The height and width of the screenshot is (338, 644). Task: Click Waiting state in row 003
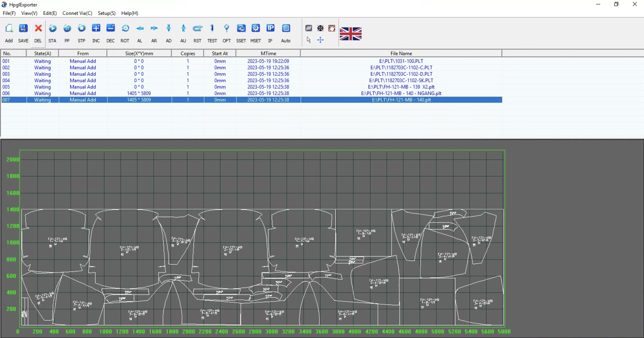[x=43, y=74]
